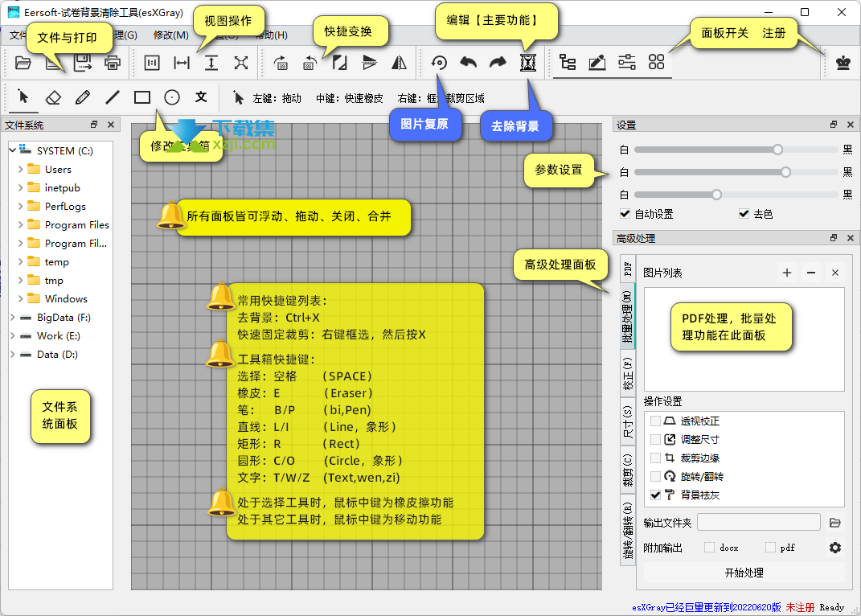Select the Eraser tool

(53, 97)
